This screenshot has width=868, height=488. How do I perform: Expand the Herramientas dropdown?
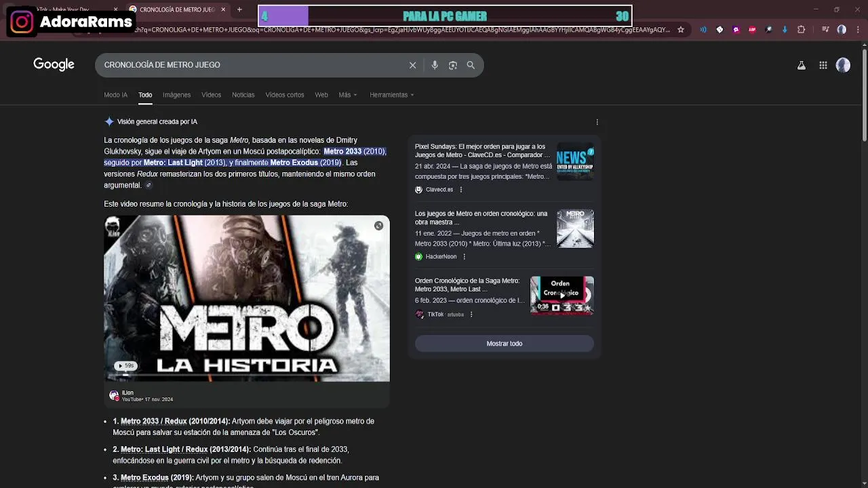(391, 95)
